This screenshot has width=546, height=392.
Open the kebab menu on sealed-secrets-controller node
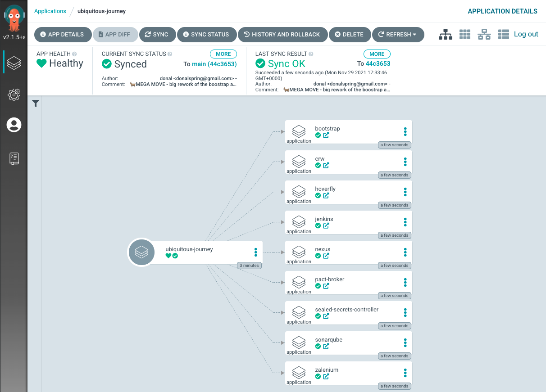coord(405,312)
